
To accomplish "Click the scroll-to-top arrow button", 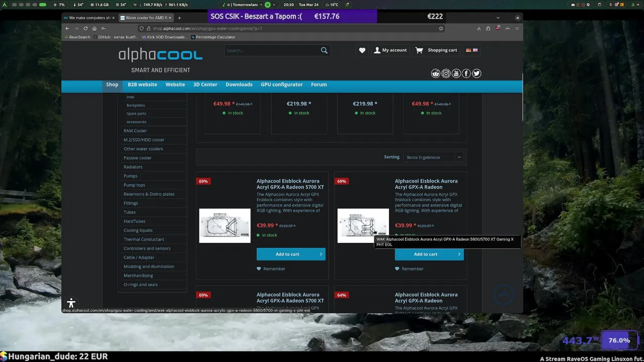I will pos(504,295).
